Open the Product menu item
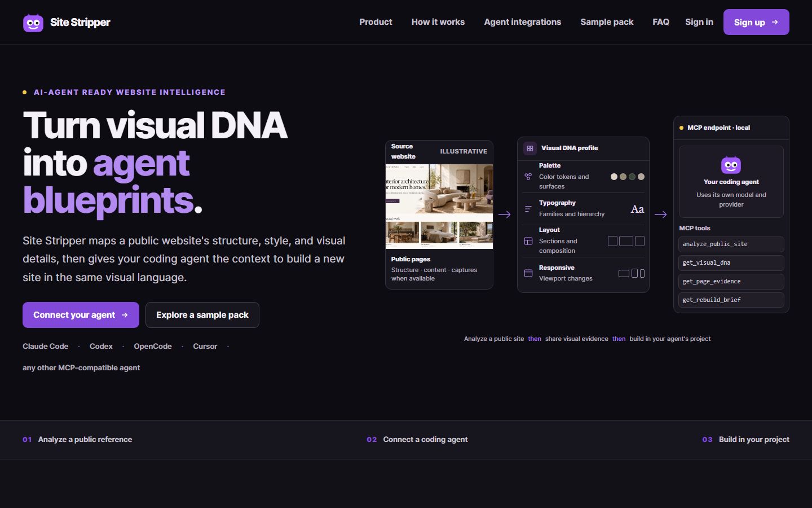 [376, 22]
